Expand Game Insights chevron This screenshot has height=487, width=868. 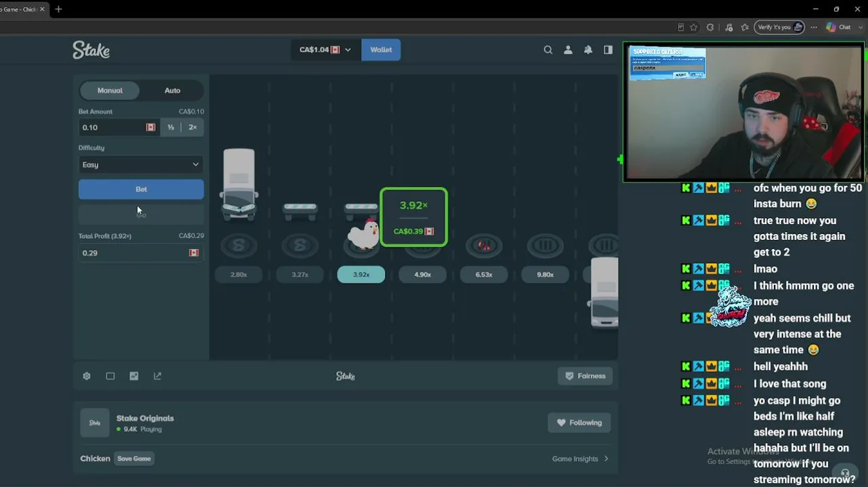pos(606,459)
